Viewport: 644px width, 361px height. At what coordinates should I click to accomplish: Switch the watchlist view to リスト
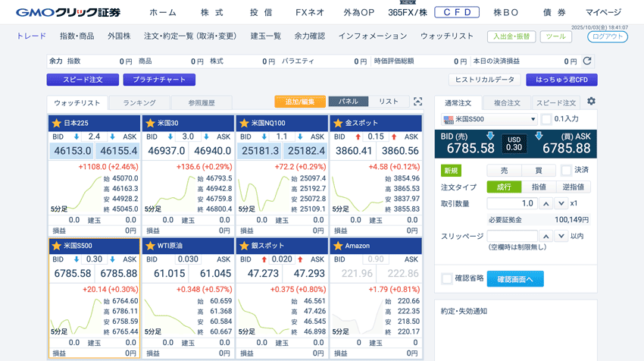coord(388,102)
